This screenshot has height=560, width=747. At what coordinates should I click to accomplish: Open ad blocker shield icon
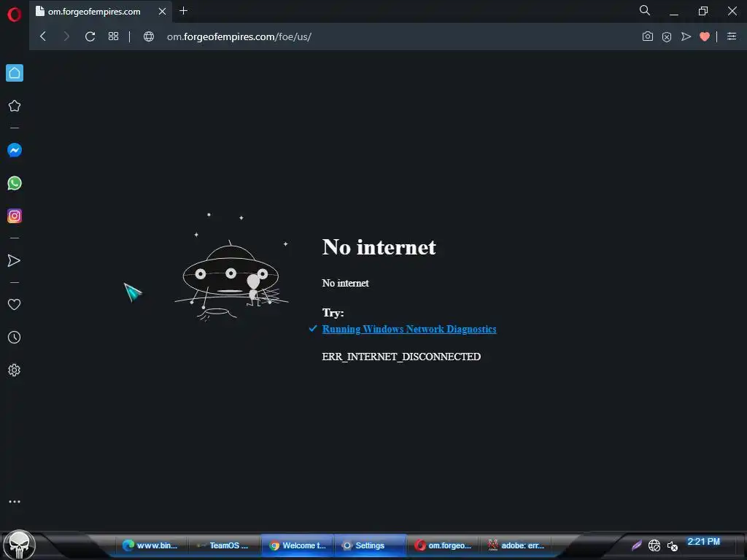coord(667,36)
